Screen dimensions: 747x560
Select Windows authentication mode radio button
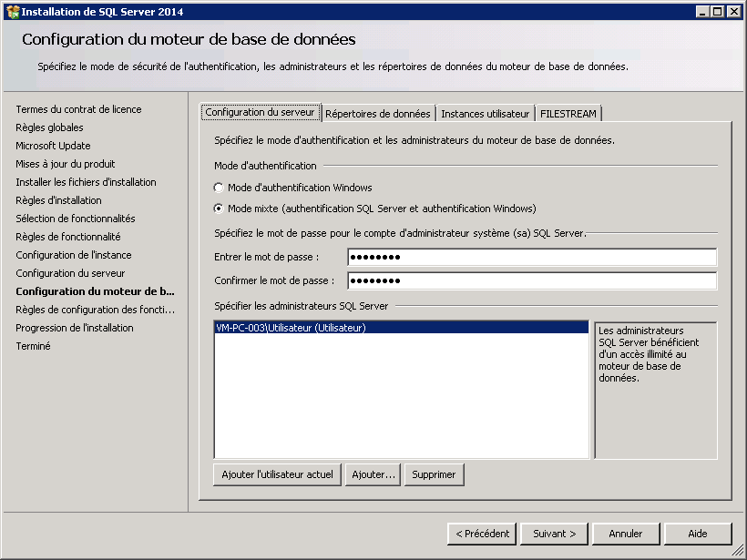tap(219, 188)
